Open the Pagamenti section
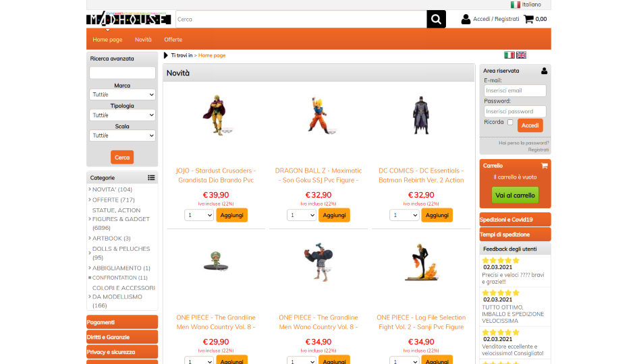 coord(122,322)
